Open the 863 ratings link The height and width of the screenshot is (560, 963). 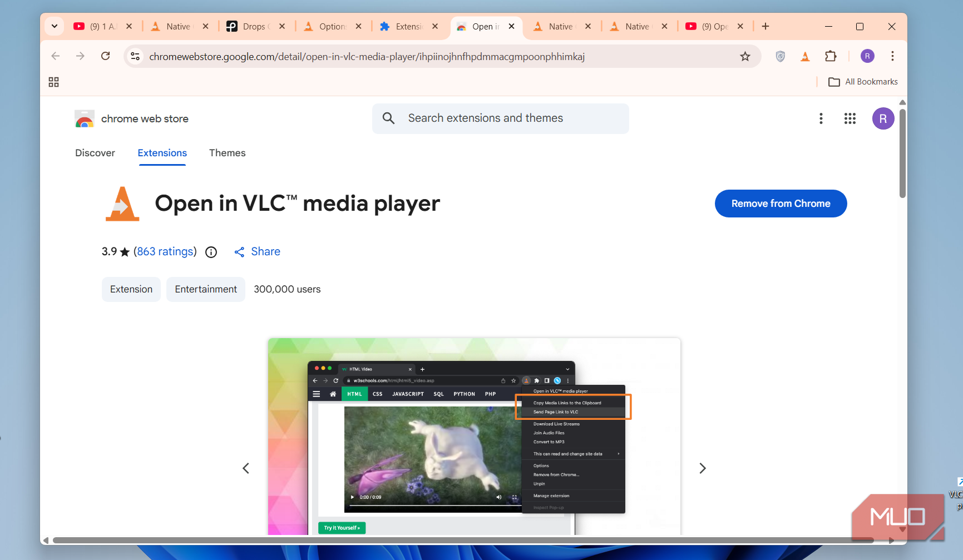click(x=165, y=251)
